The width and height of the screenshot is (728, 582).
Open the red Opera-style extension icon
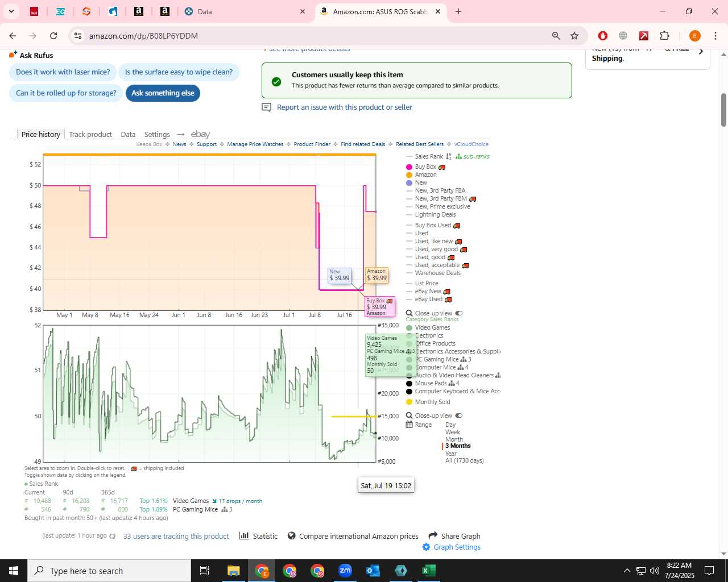click(603, 36)
